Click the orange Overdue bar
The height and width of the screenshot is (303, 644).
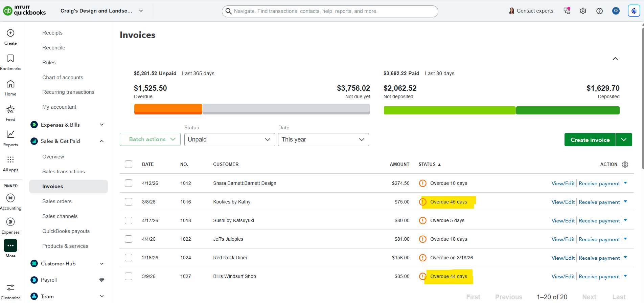(x=168, y=109)
